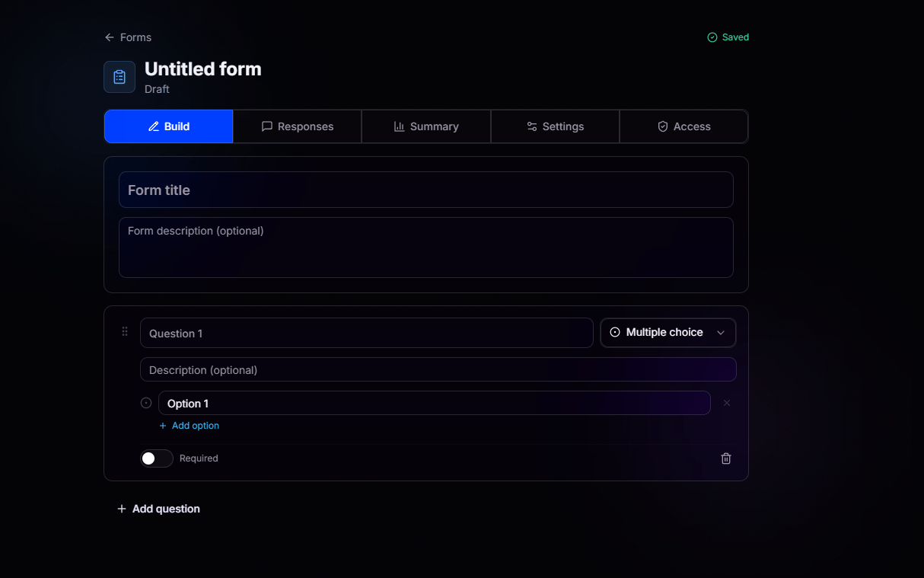The image size is (924, 578).
Task: Click the clipboard form icon beside the title
Action: 119,77
